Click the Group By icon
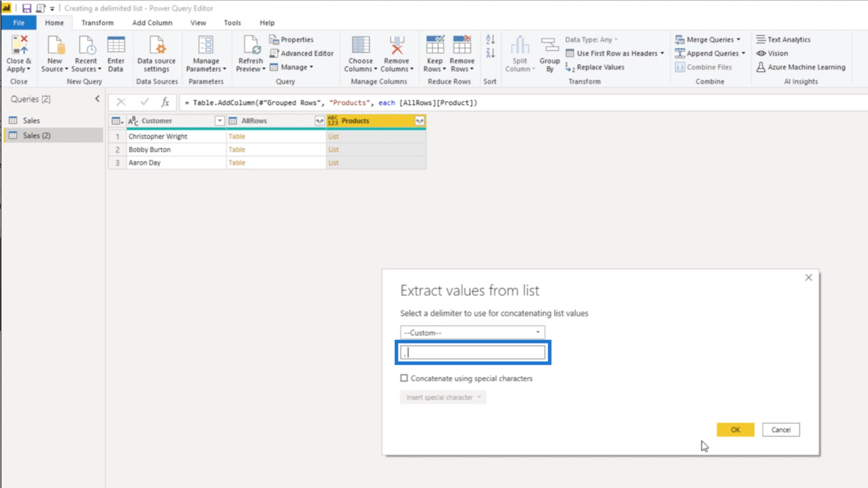The width and height of the screenshot is (868, 488). [550, 45]
